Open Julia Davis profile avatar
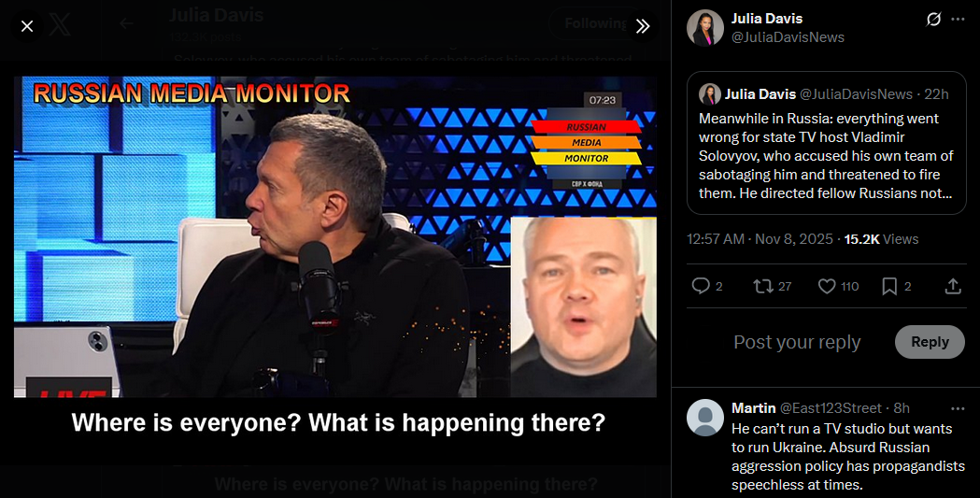 (x=705, y=28)
